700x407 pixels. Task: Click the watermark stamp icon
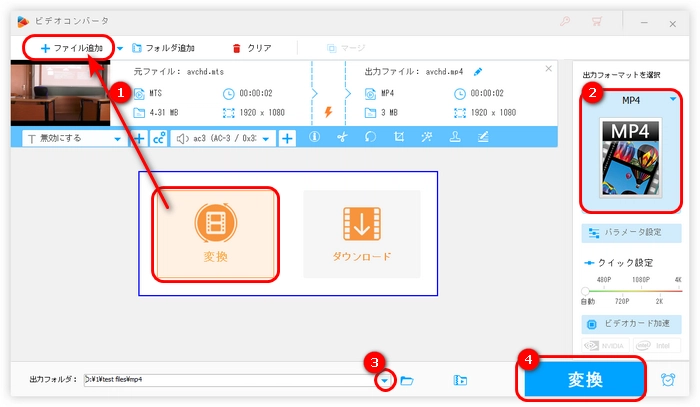pyautogui.click(x=455, y=138)
